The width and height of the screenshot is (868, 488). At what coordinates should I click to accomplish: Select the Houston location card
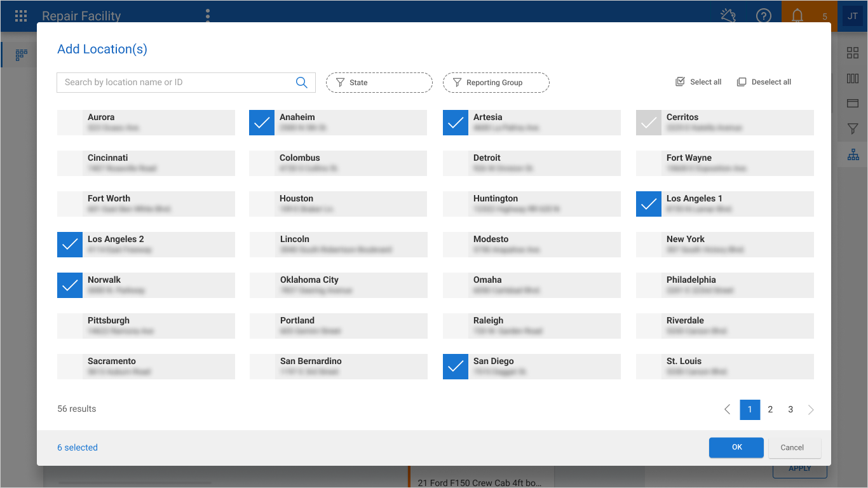coord(338,204)
